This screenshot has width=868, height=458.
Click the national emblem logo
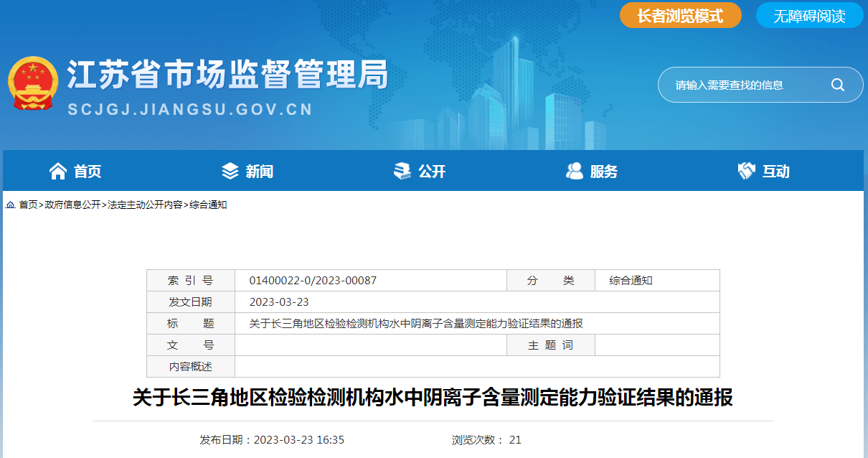[x=33, y=84]
